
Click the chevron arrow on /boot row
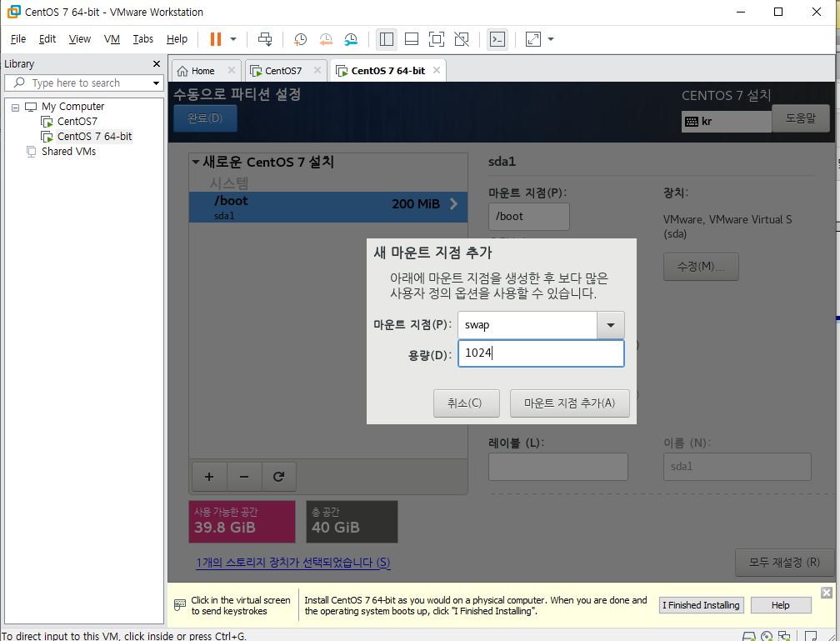[453, 203]
